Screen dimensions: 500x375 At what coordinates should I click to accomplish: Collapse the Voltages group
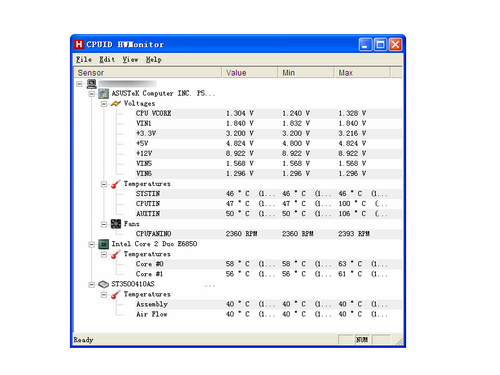[104, 104]
